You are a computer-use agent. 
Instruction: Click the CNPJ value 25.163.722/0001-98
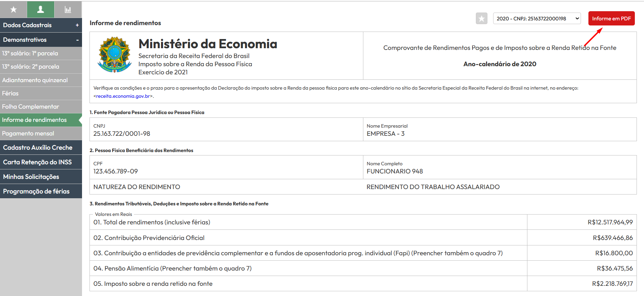[122, 134]
